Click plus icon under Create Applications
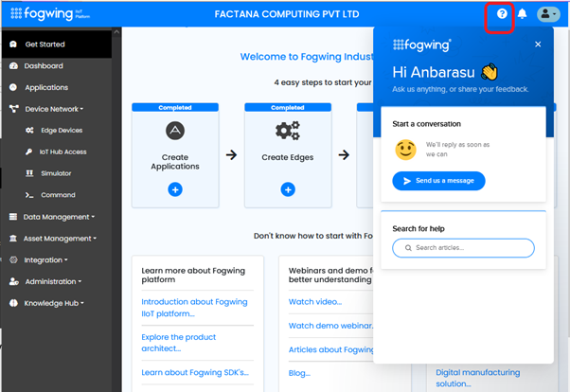570x392 pixels. click(175, 189)
